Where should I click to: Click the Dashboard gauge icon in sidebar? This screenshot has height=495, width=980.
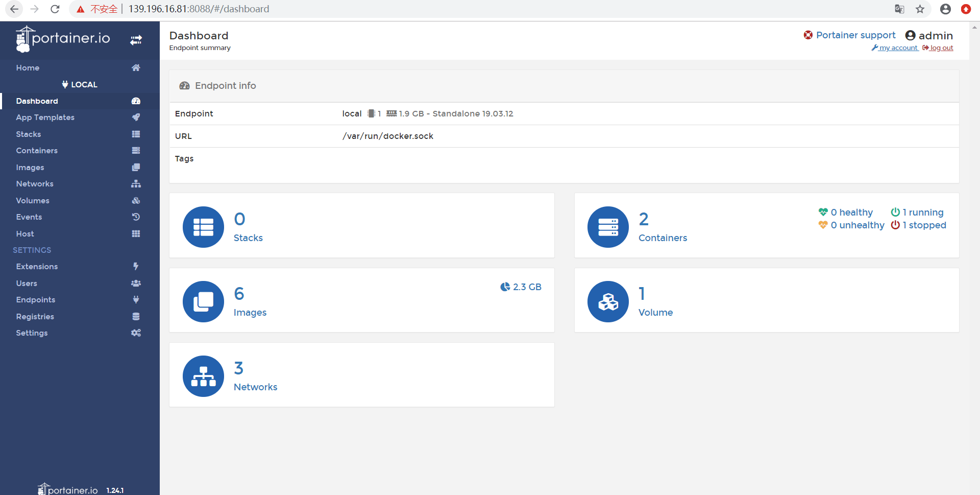[x=136, y=101]
